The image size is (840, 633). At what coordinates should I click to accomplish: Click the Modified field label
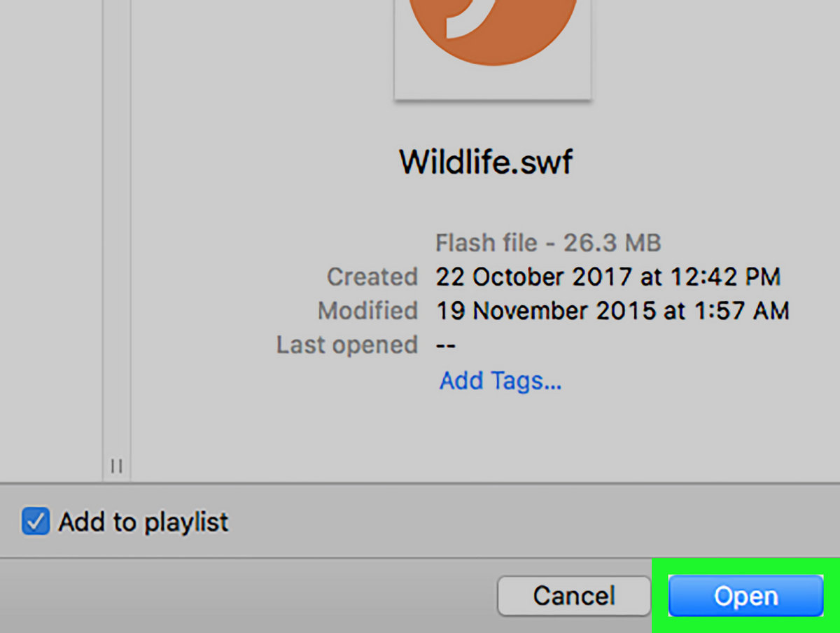click(x=367, y=310)
